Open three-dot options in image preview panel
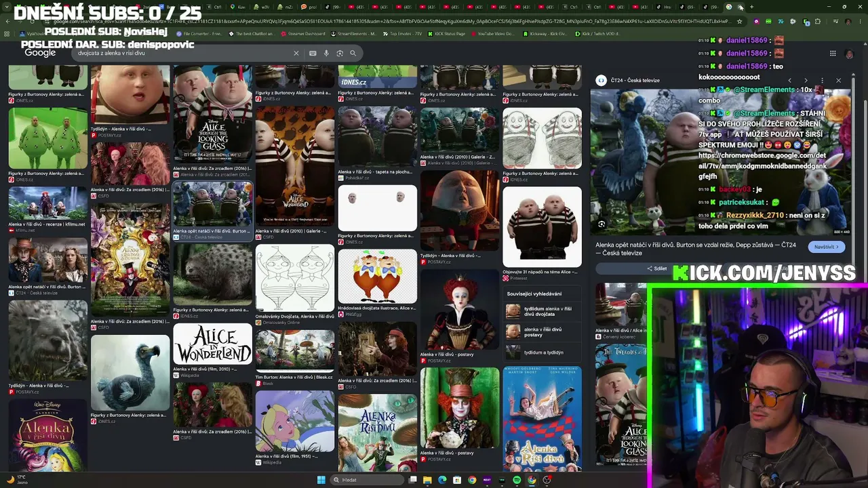The image size is (868, 488). pyautogui.click(x=822, y=80)
